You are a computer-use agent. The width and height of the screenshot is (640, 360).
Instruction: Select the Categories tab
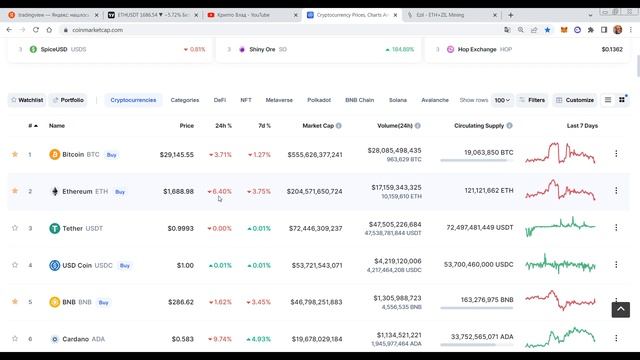point(185,100)
